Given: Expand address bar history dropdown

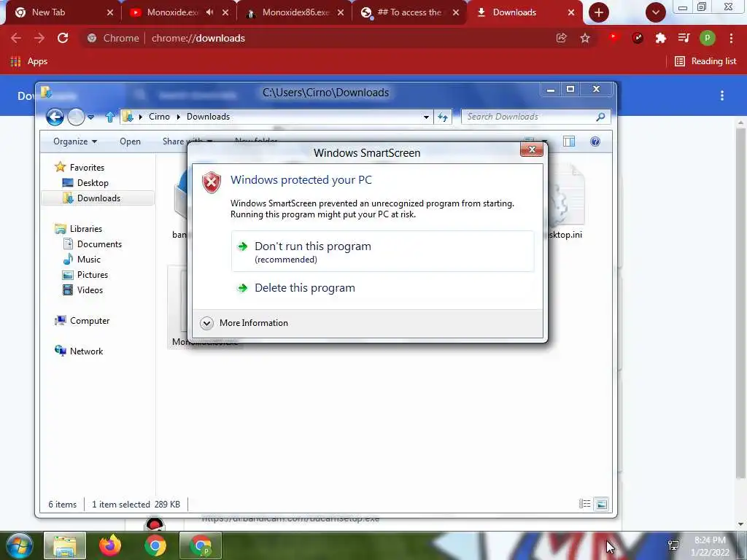Looking at the screenshot, I should click(426, 117).
